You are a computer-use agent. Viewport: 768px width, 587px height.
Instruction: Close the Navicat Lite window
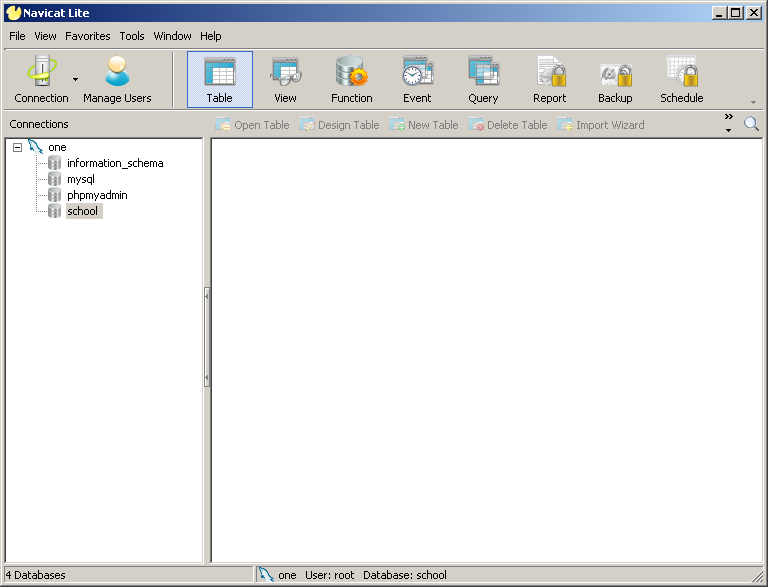[753, 13]
